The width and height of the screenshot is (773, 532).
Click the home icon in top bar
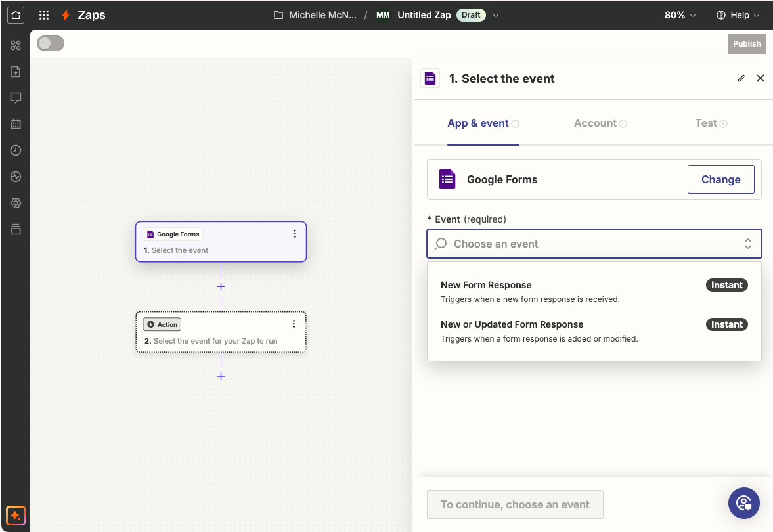[16, 15]
